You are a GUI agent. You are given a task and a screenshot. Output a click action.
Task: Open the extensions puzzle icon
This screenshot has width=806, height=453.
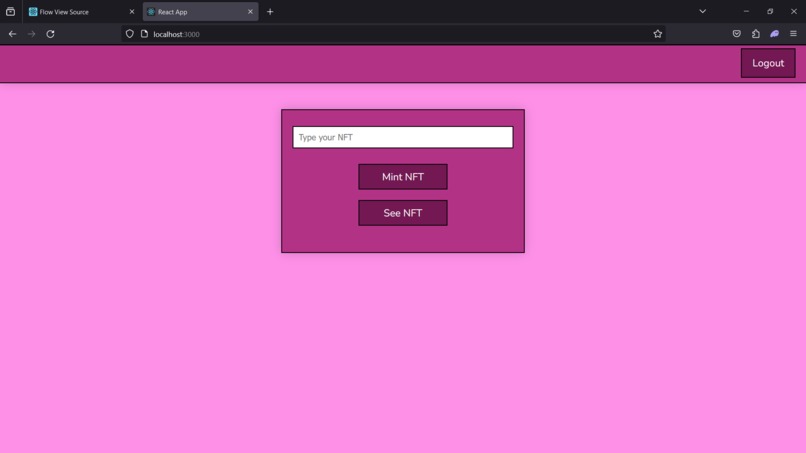756,34
